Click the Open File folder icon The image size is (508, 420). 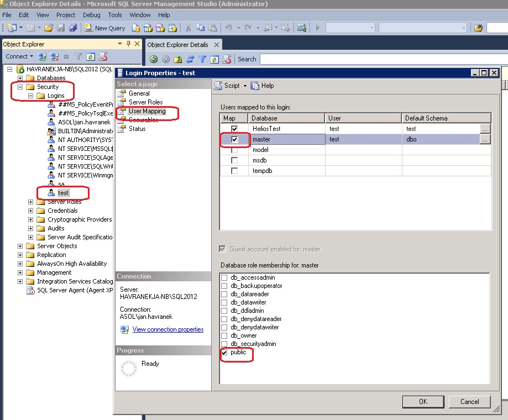point(49,28)
